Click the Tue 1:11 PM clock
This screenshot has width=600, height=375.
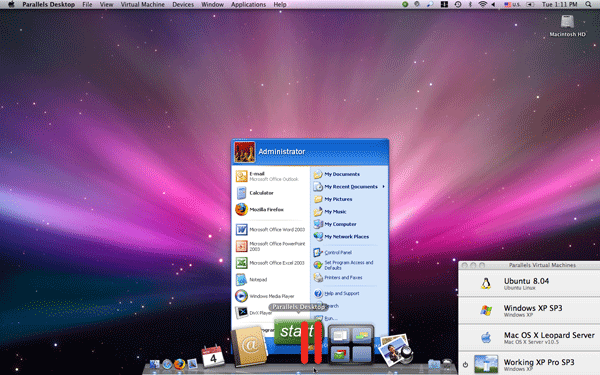point(559,4)
